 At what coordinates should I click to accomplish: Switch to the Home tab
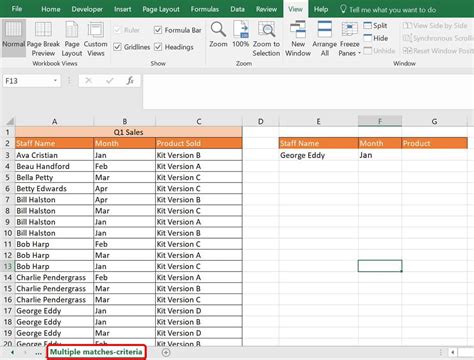click(x=51, y=9)
